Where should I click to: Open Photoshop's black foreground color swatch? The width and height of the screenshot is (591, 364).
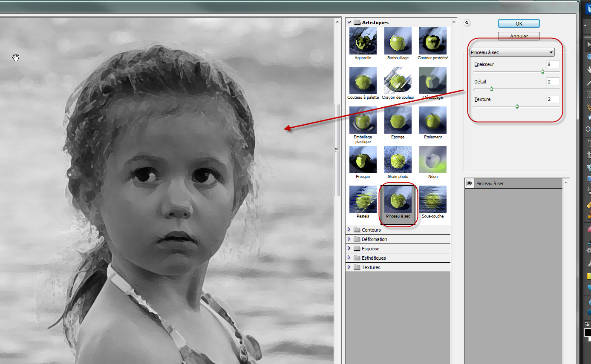[x=588, y=332]
